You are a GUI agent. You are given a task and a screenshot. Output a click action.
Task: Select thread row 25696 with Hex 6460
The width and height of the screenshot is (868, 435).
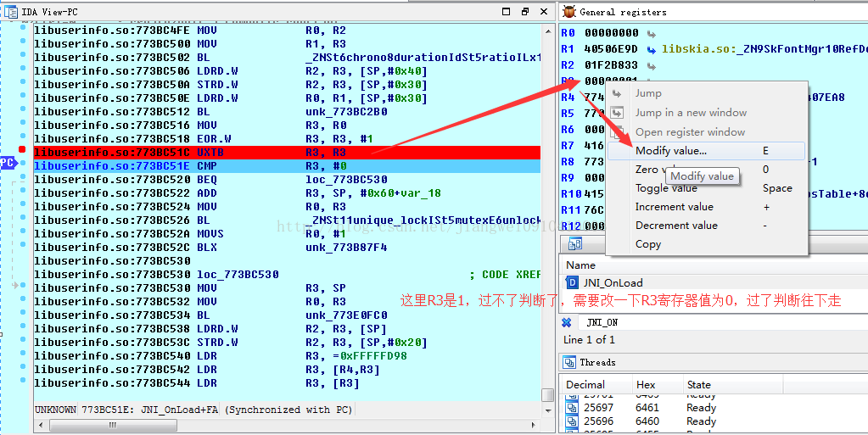tap(714, 421)
